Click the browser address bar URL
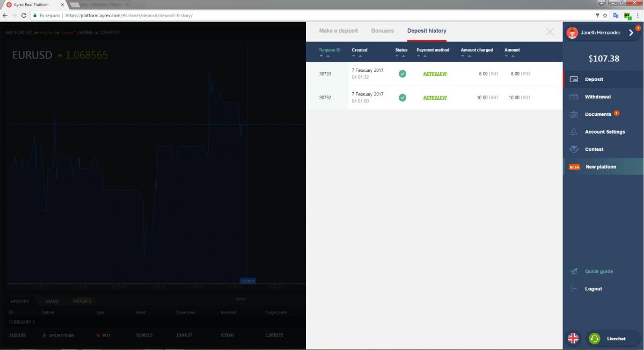The image size is (644, 350). [129, 16]
